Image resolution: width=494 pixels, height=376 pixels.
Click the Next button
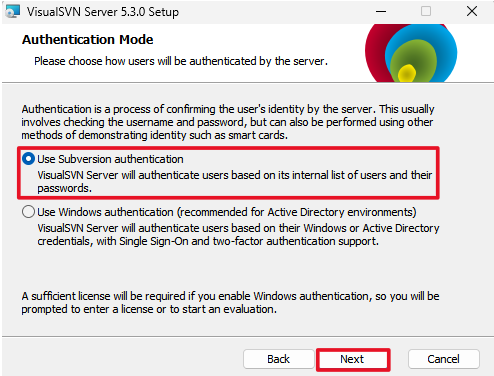(x=353, y=359)
